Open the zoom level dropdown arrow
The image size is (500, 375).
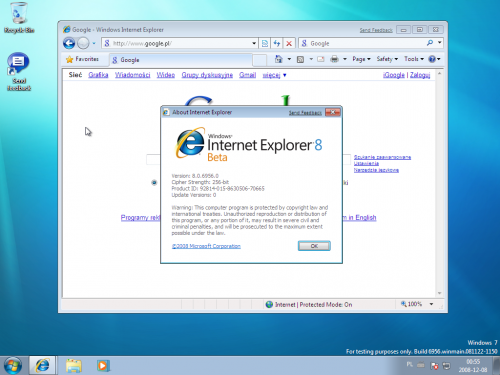tap(431, 304)
